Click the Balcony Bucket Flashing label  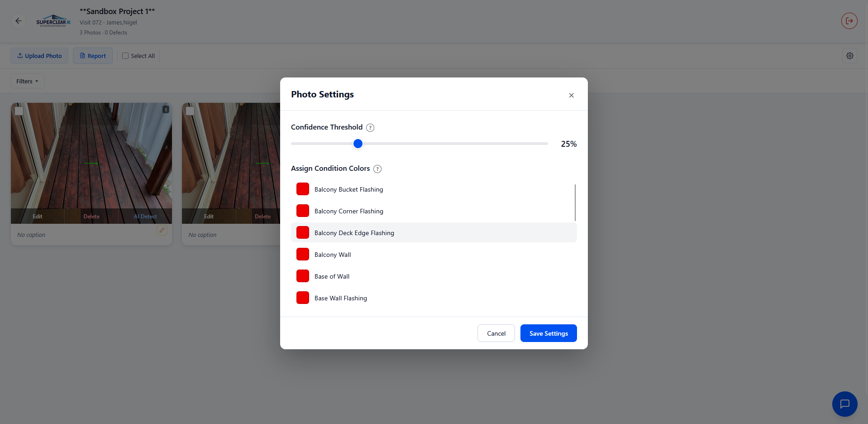(349, 189)
